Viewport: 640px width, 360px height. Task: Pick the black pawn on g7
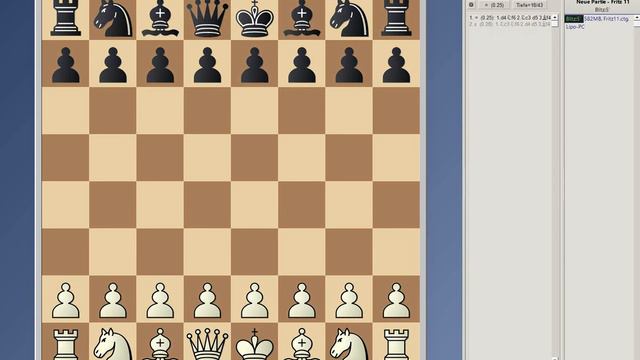pyautogui.click(x=349, y=65)
